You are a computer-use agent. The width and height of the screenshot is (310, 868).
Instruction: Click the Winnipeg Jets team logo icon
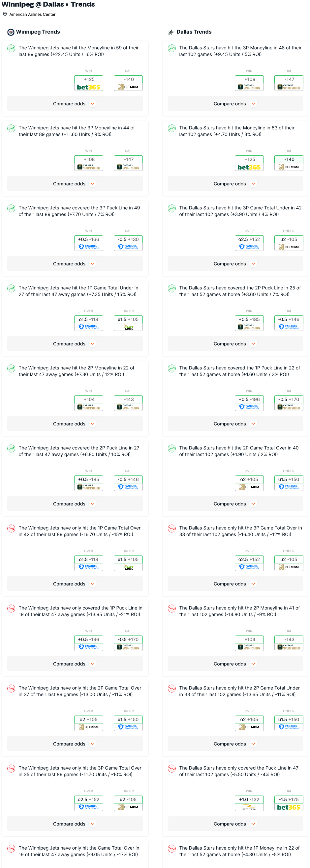coord(11,32)
